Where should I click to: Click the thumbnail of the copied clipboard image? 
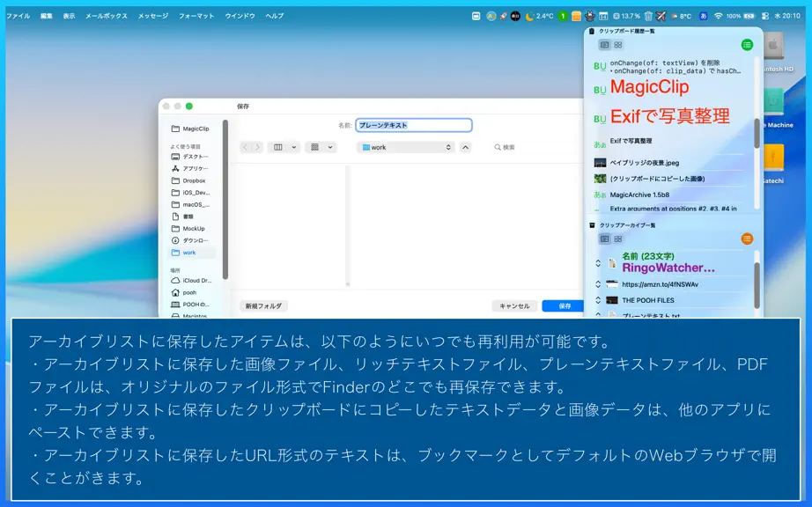[x=600, y=179]
